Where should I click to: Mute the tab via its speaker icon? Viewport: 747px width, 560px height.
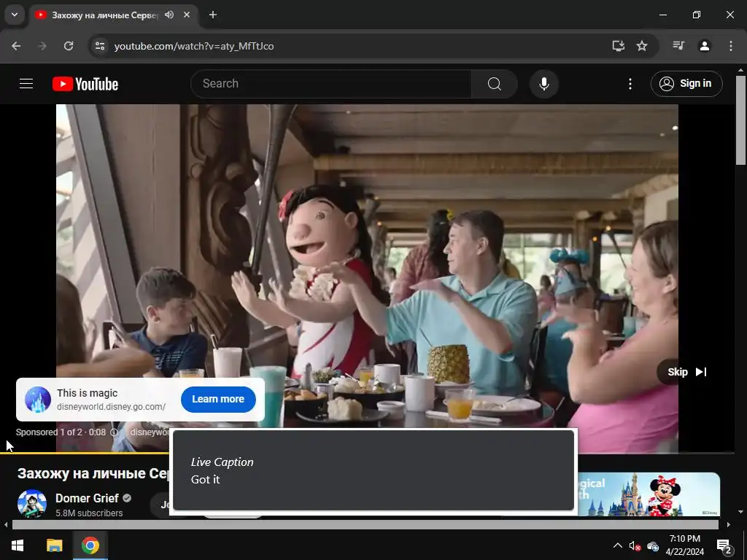(169, 15)
